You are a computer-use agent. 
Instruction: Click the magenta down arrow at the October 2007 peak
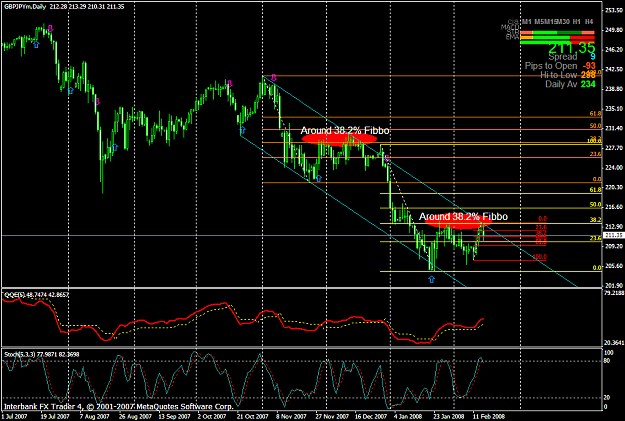coord(229,83)
